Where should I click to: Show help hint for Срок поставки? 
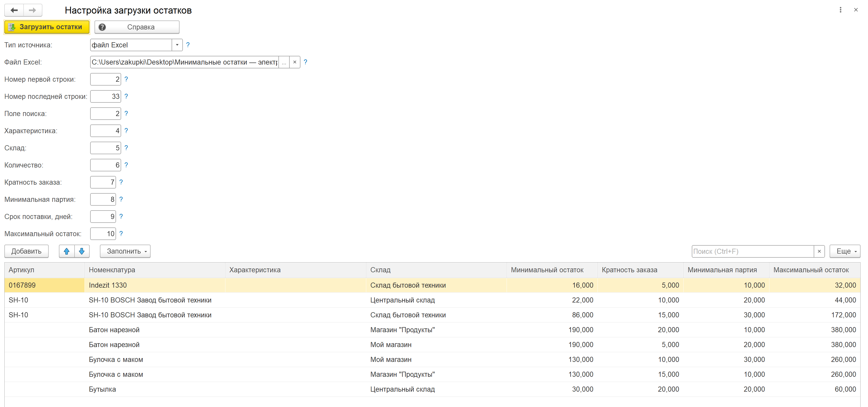click(121, 216)
